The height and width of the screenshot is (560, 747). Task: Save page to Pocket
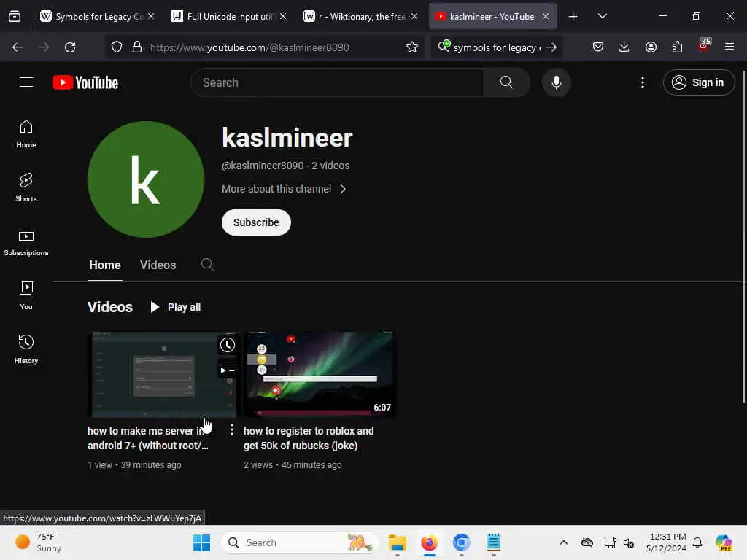coord(598,47)
